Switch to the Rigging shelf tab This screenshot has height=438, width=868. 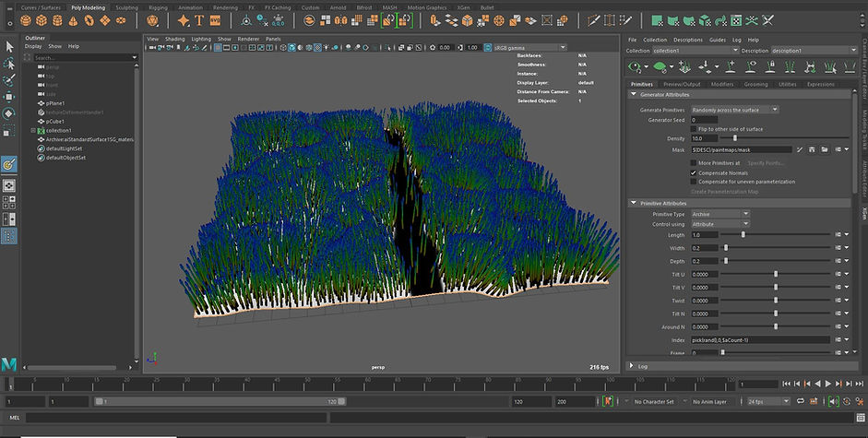pyautogui.click(x=158, y=7)
